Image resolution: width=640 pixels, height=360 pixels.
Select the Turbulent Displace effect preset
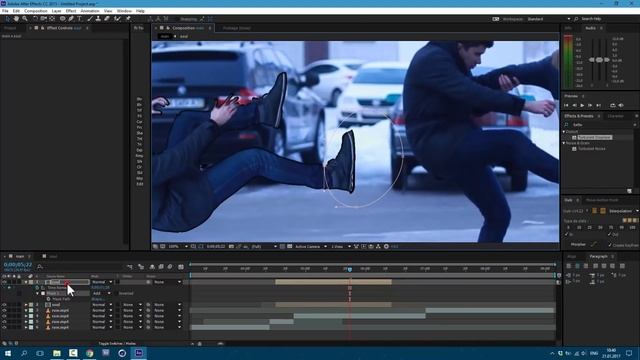pos(594,138)
